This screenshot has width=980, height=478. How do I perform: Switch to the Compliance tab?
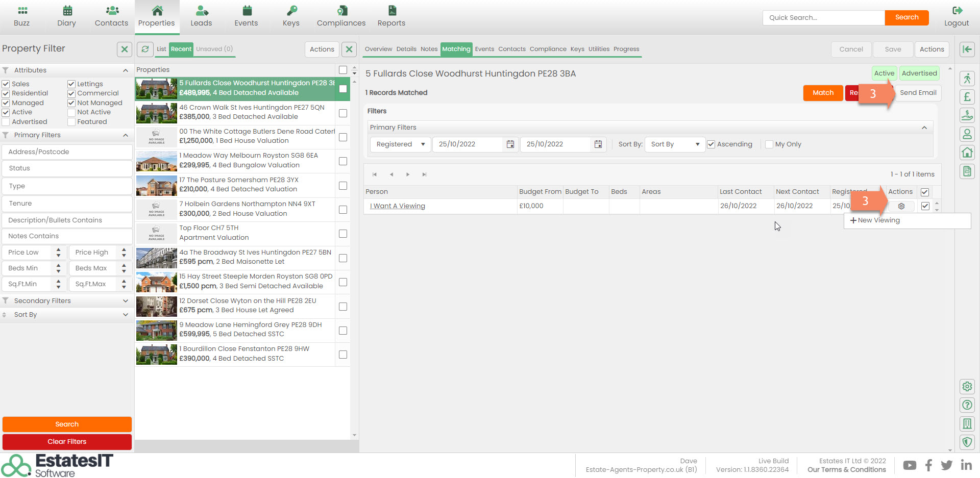click(x=548, y=49)
